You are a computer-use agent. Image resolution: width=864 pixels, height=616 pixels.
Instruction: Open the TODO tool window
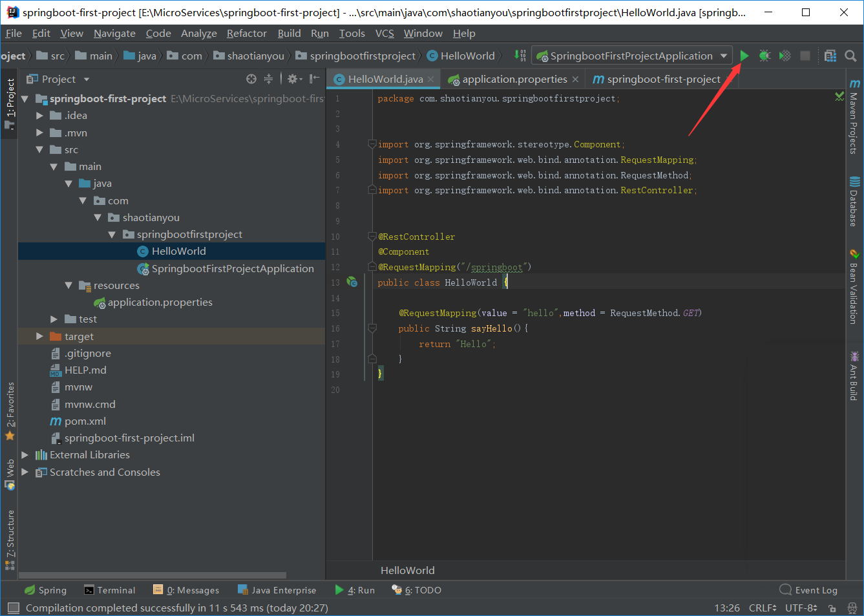(416, 590)
